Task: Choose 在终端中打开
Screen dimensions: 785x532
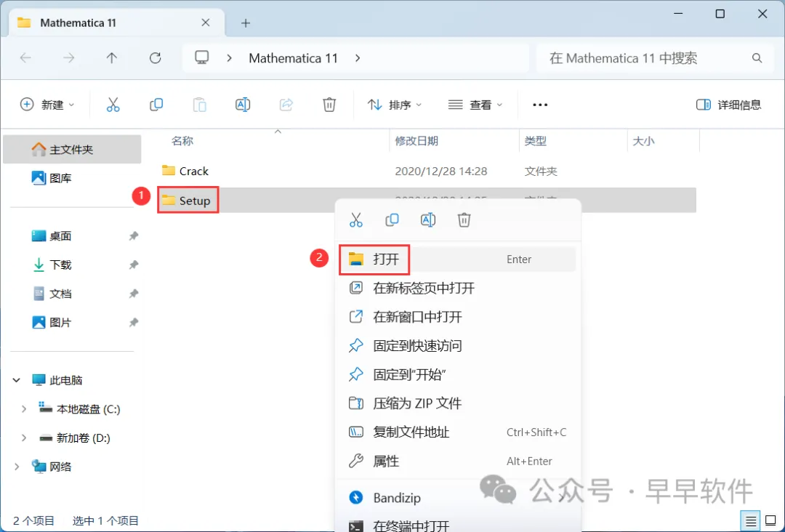Action: tap(458, 525)
